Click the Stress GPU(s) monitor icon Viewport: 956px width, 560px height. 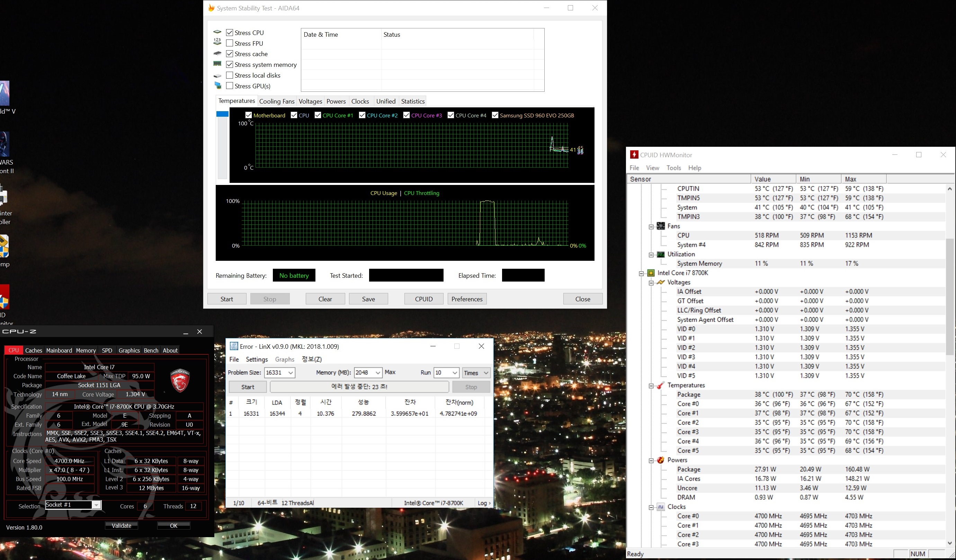tap(218, 86)
